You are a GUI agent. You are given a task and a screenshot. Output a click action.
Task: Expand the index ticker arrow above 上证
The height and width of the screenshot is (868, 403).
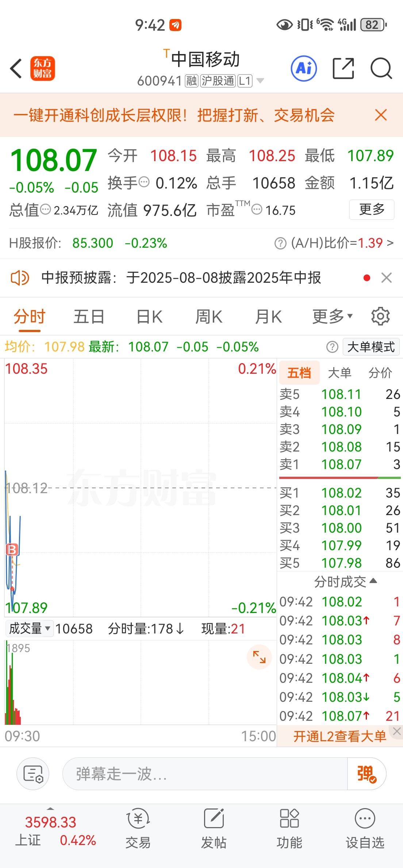pos(50,809)
